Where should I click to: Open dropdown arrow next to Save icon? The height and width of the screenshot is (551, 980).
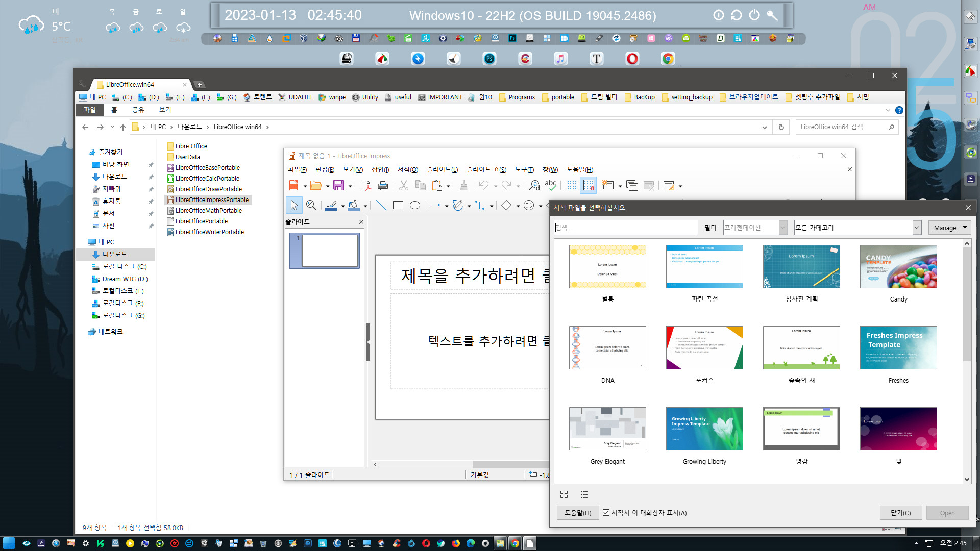[x=350, y=186]
